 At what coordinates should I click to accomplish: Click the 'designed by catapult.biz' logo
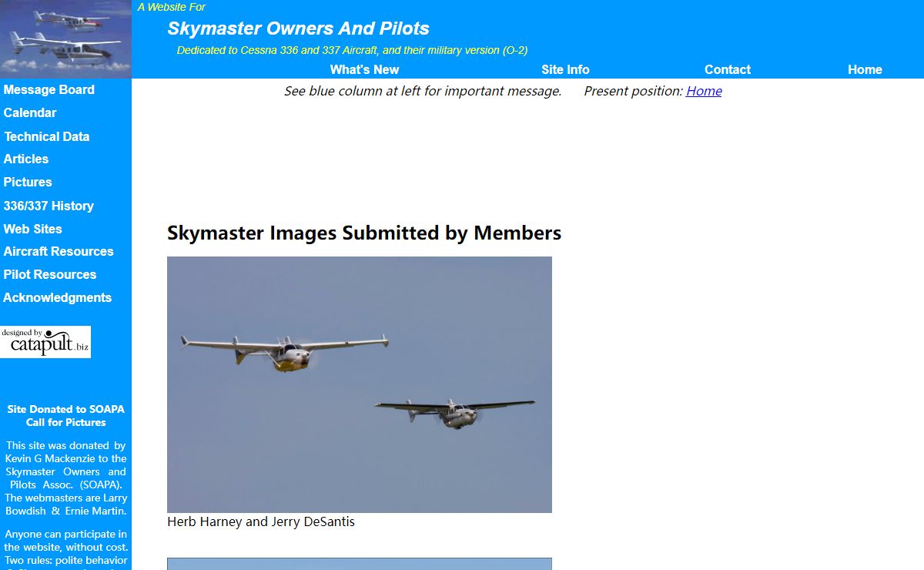point(45,342)
